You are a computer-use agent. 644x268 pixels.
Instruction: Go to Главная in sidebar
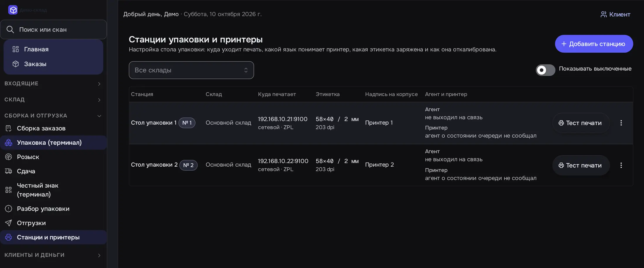(x=53, y=49)
